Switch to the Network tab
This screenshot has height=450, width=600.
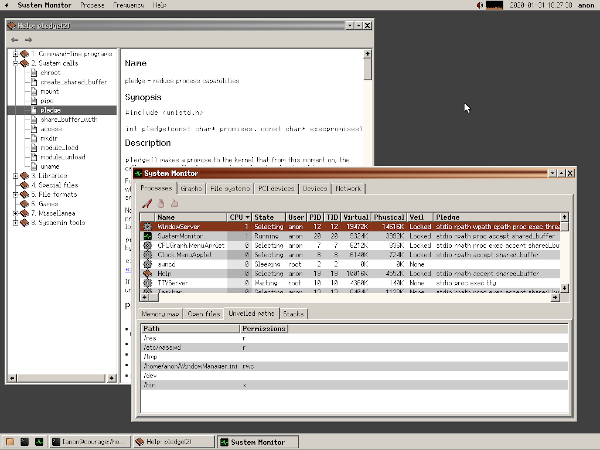click(348, 189)
